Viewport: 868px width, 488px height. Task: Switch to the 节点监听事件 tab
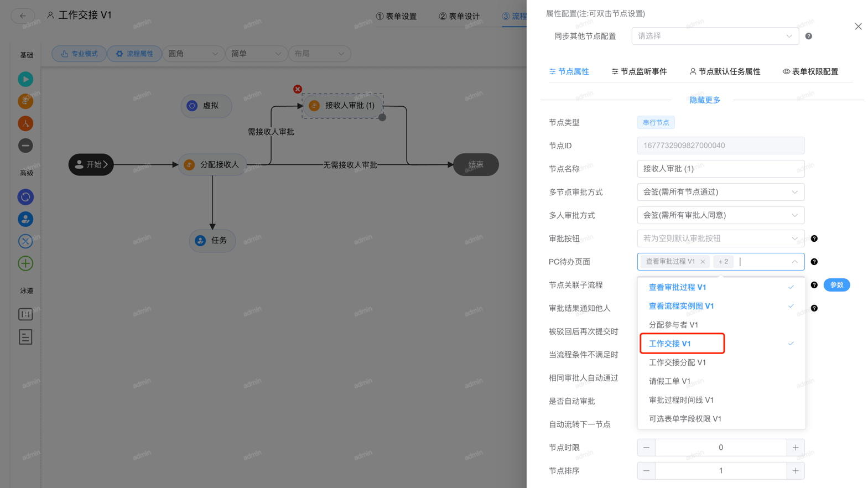[639, 71]
